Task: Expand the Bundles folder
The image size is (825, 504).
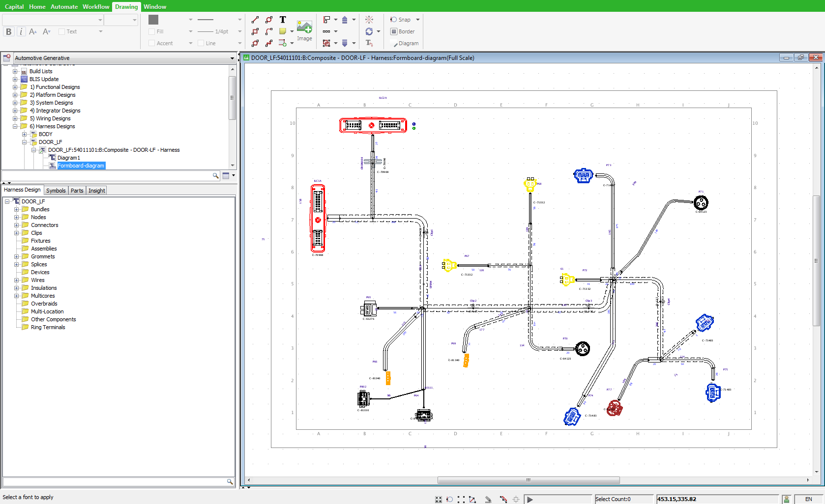Action: point(16,209)
